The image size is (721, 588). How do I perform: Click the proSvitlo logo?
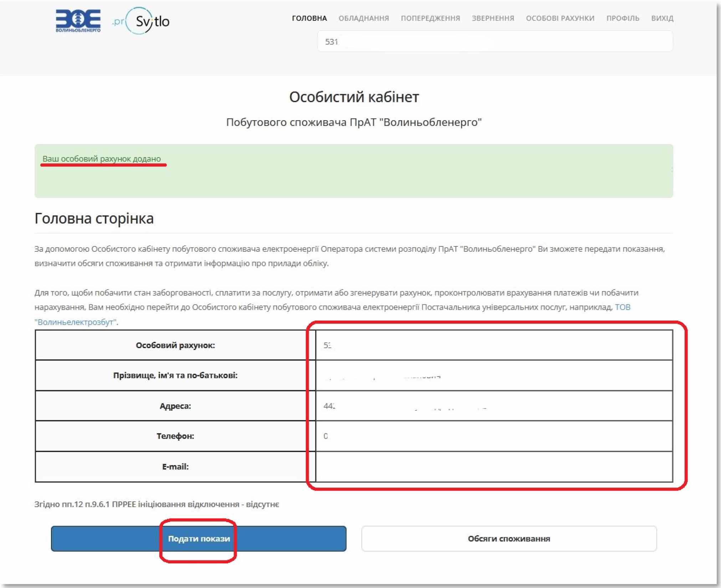click(141, 21)
